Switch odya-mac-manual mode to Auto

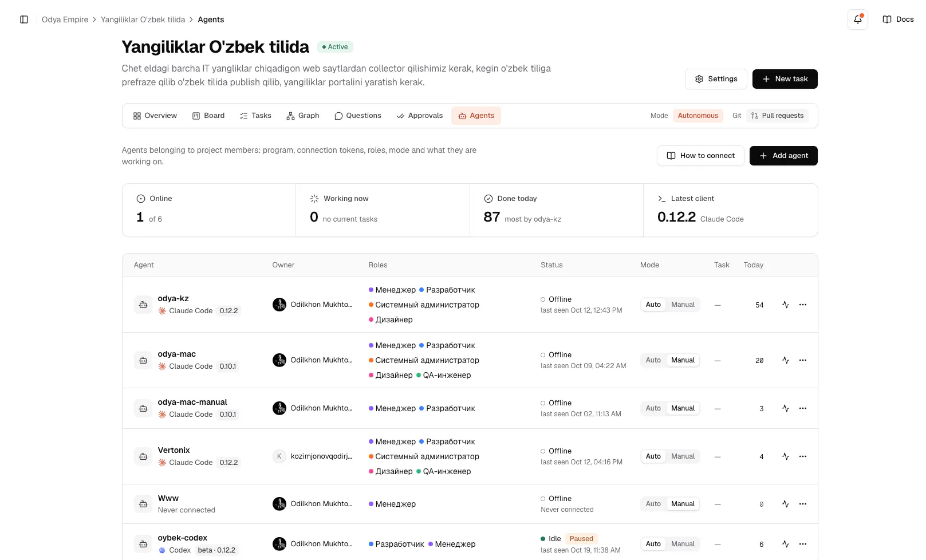[653, 408]
